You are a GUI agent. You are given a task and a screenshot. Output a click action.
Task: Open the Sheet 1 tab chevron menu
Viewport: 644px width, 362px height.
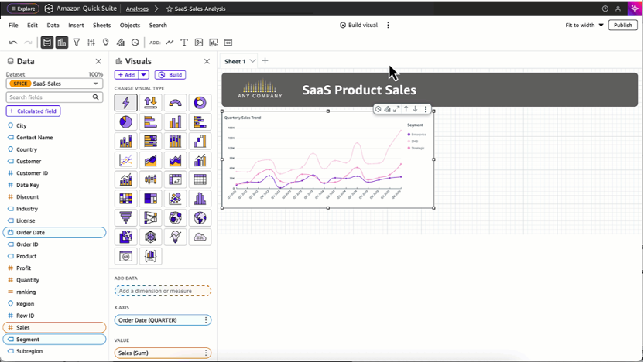[x=252, y=61]
